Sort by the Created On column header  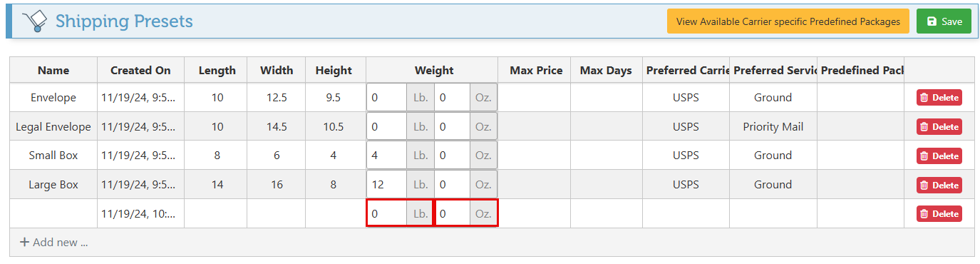pyautogui.click(x=141, y=70)
